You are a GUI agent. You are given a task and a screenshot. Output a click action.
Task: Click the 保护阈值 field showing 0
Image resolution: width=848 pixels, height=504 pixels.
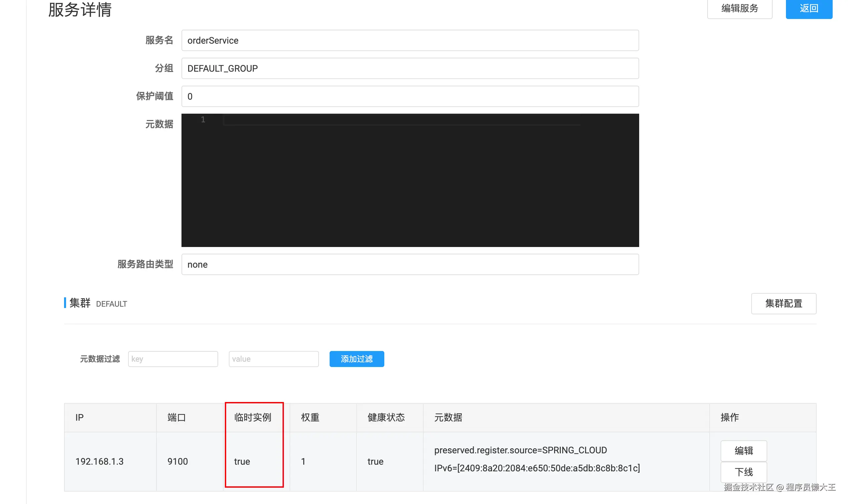(410, 96)
